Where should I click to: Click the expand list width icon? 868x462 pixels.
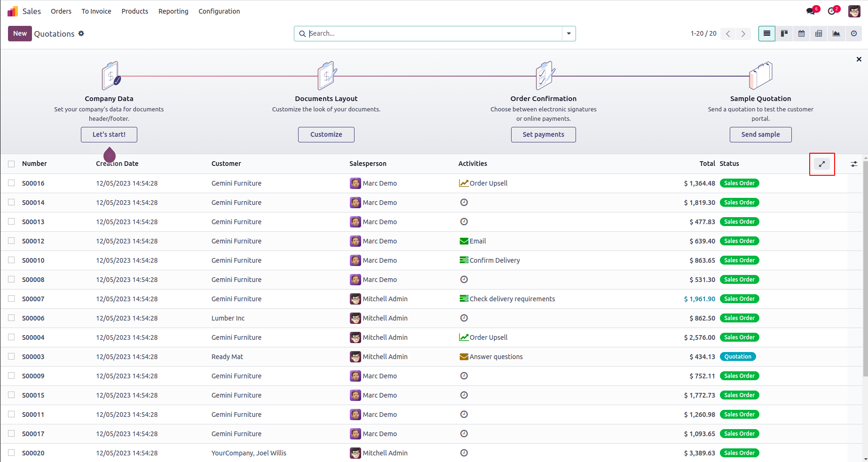click(822, 164)
